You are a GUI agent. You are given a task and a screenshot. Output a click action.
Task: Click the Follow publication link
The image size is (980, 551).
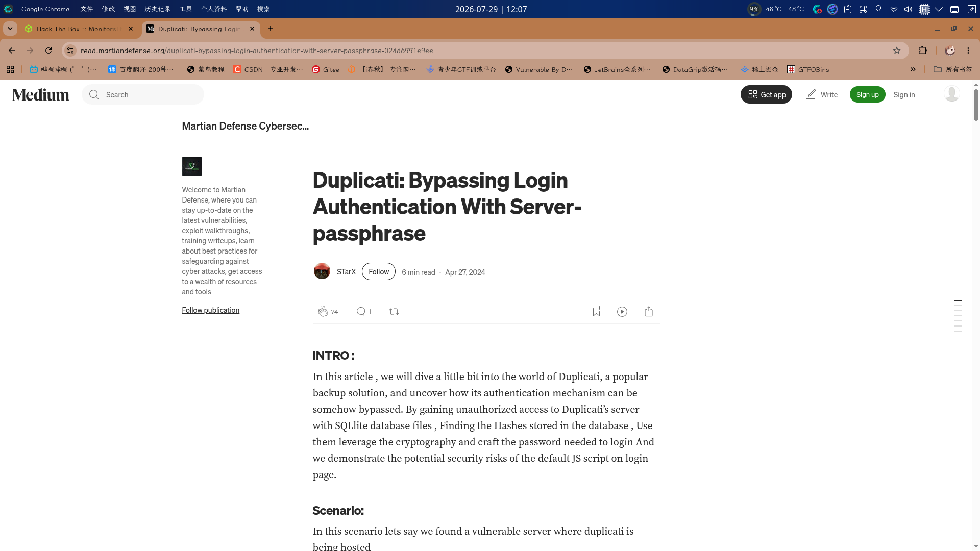[x=210, y=310]
